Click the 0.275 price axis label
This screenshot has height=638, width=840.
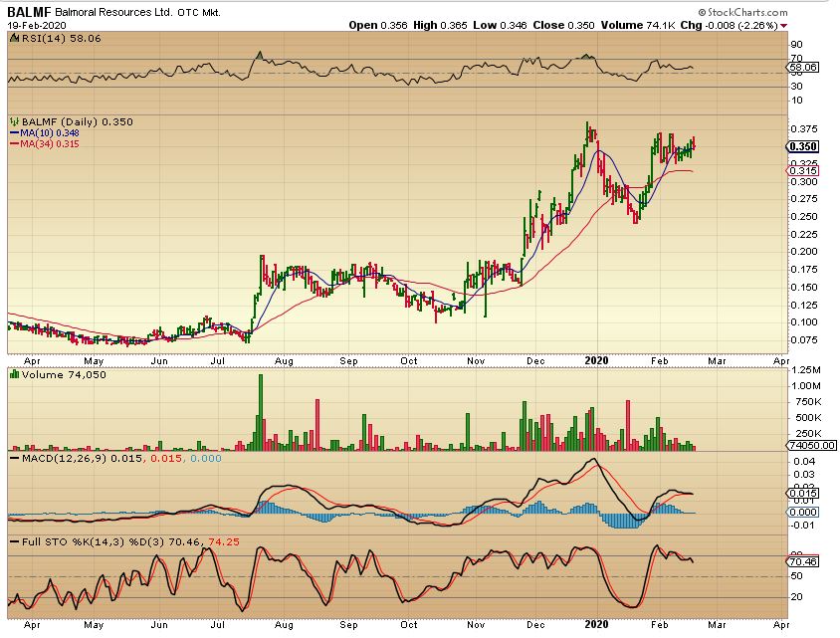804,199
